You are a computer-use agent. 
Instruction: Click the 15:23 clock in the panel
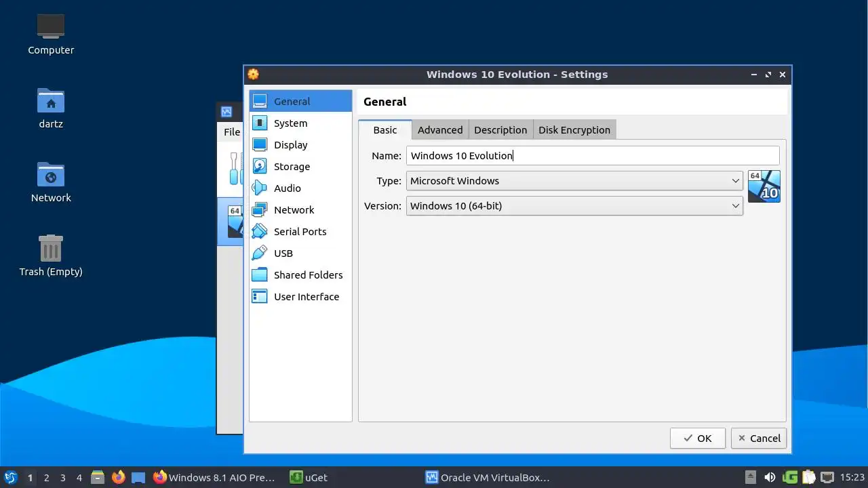pyautogui.click(x=852, y=477)
